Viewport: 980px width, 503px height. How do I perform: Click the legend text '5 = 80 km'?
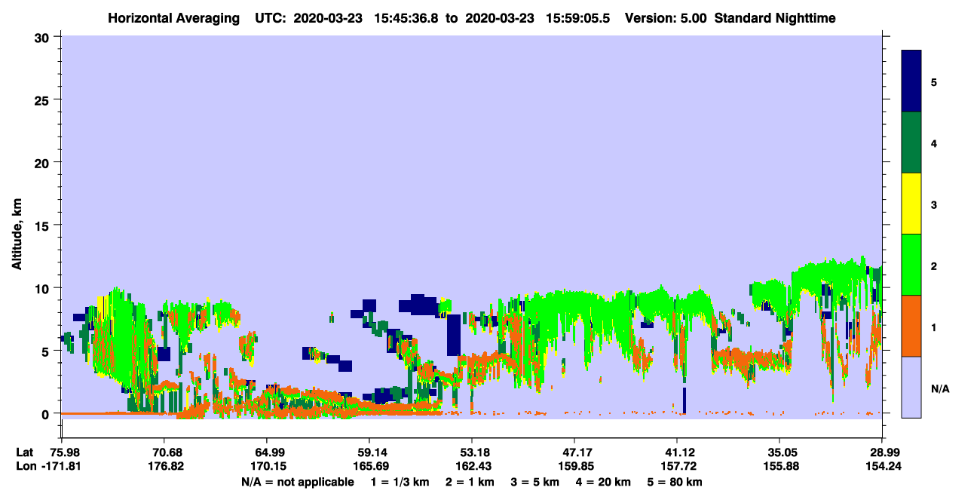point(675,482)
